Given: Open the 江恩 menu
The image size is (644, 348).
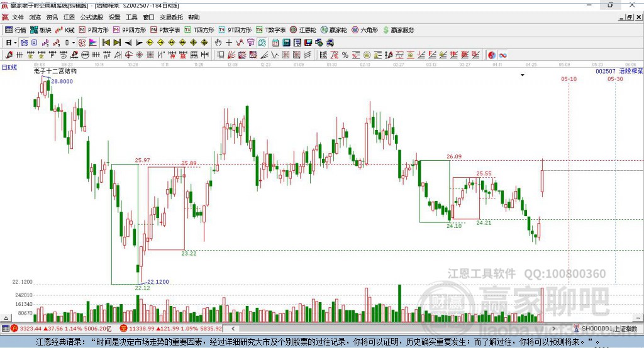Looking at the screenshot, I should (x=69, y=17).
